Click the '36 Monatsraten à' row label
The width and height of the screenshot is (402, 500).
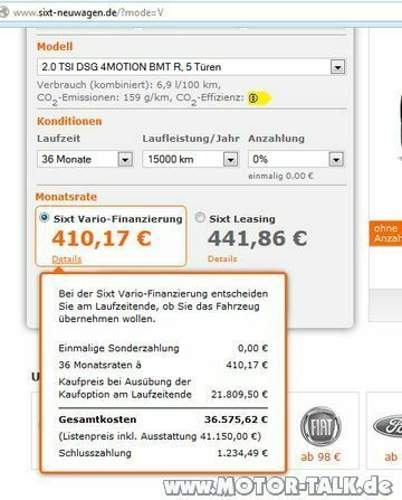tap(100, 365)
